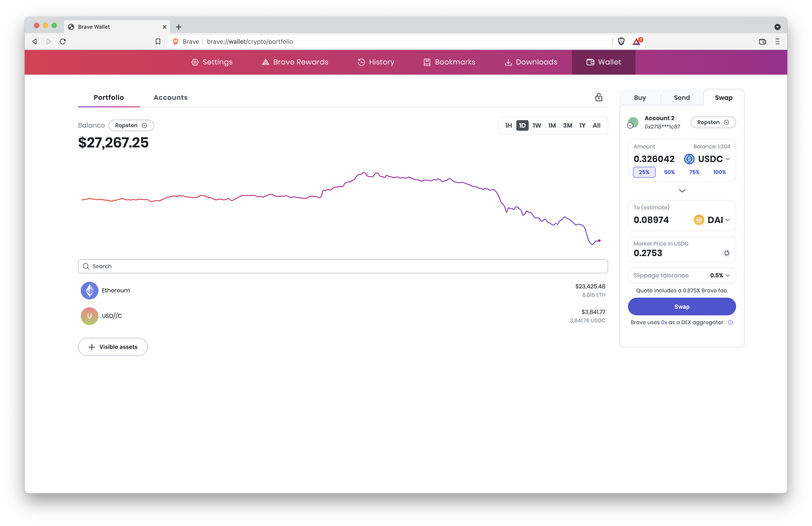Set swap amount to 50%

point(669,172)
